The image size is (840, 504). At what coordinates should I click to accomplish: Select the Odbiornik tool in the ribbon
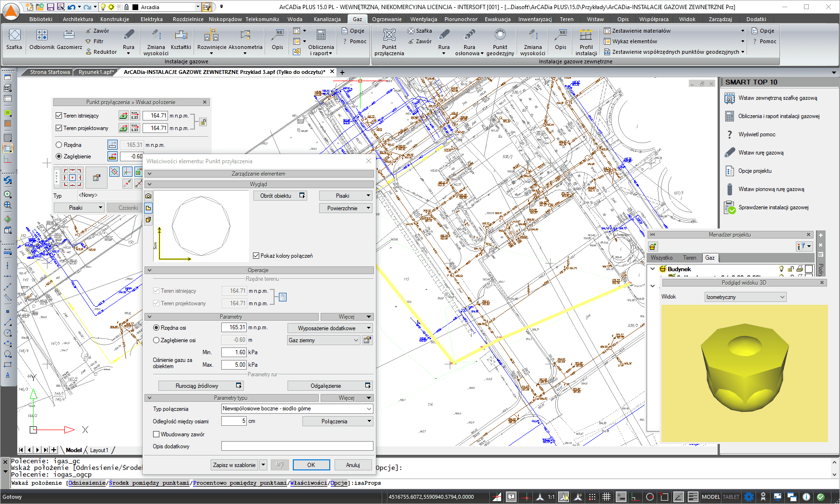click(42, 39)
